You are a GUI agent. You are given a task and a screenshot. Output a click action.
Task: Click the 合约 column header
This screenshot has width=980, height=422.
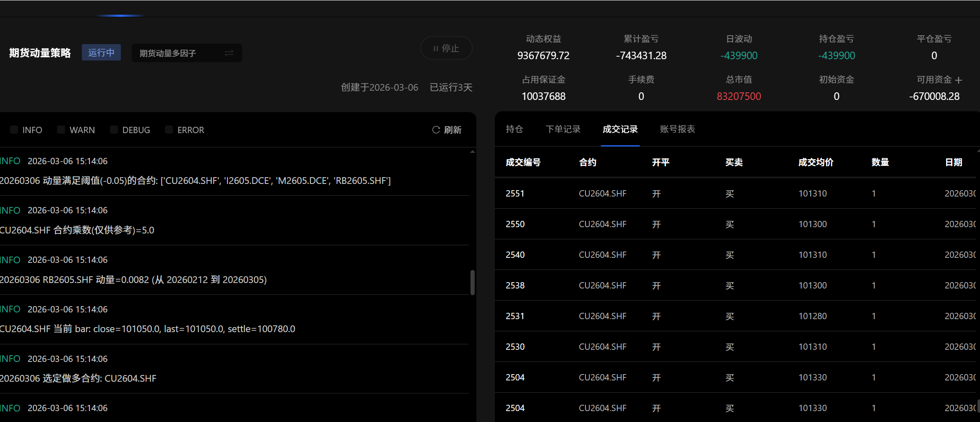click(588, 162)
